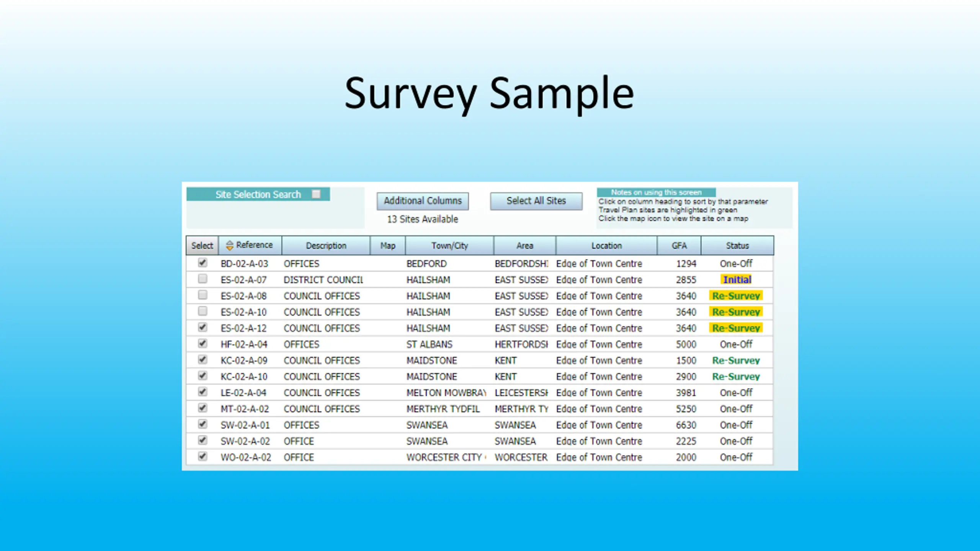Uncheck the KC-02-A-09 row checkbox
Image resolution: width=980 pixels, height=551 pixels.
coord(203,359)
